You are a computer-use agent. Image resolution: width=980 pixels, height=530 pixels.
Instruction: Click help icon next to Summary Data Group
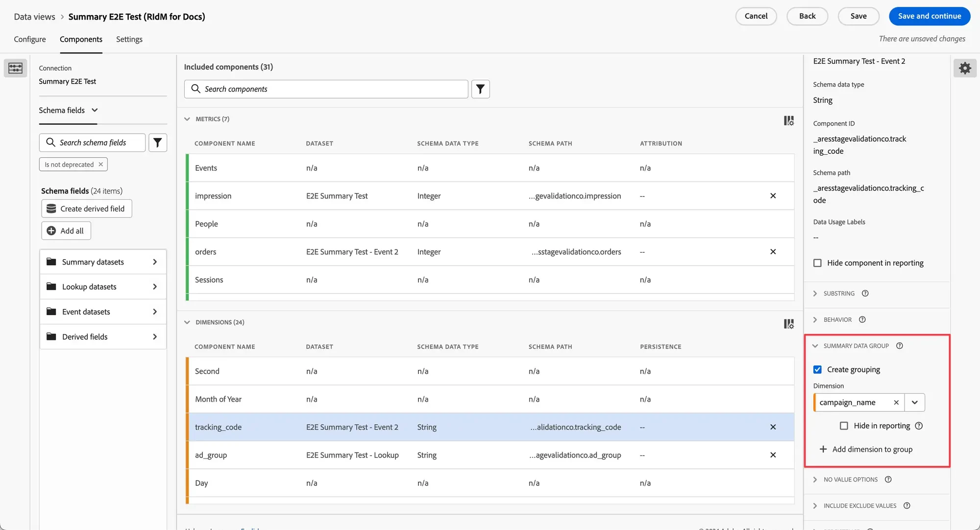pos(900,346)
